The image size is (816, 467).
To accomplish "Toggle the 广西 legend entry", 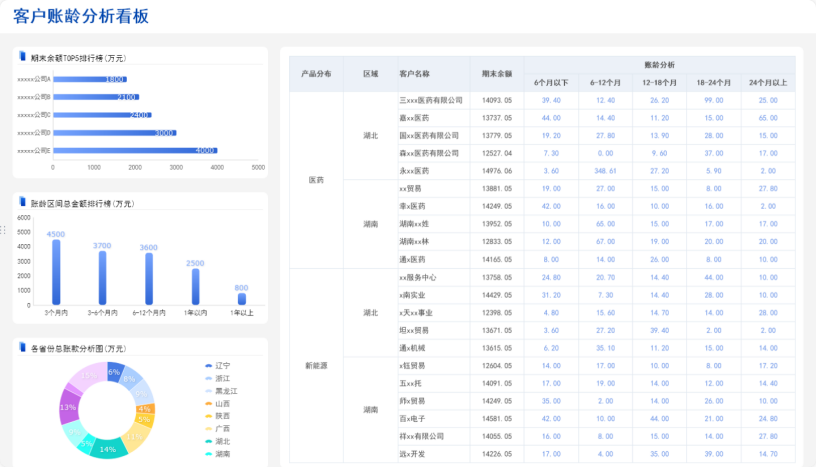I will click(x=221, y=428).
